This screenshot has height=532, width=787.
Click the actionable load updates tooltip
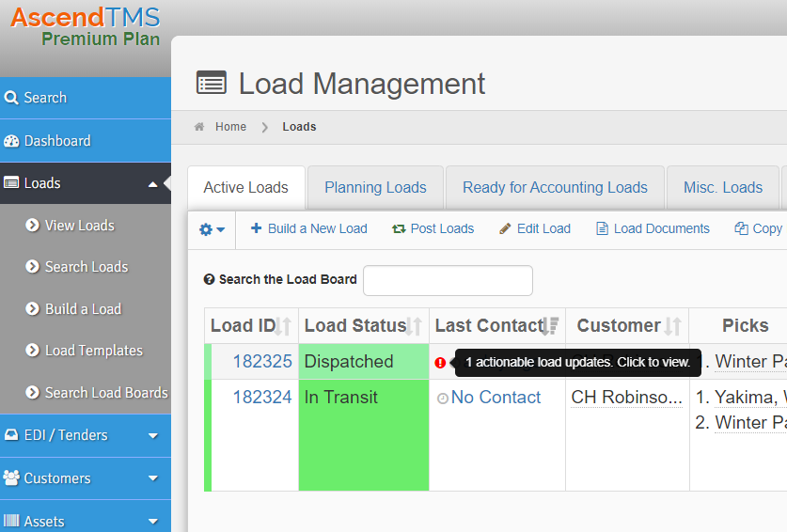pyautogui.click(x=577, y=363)
